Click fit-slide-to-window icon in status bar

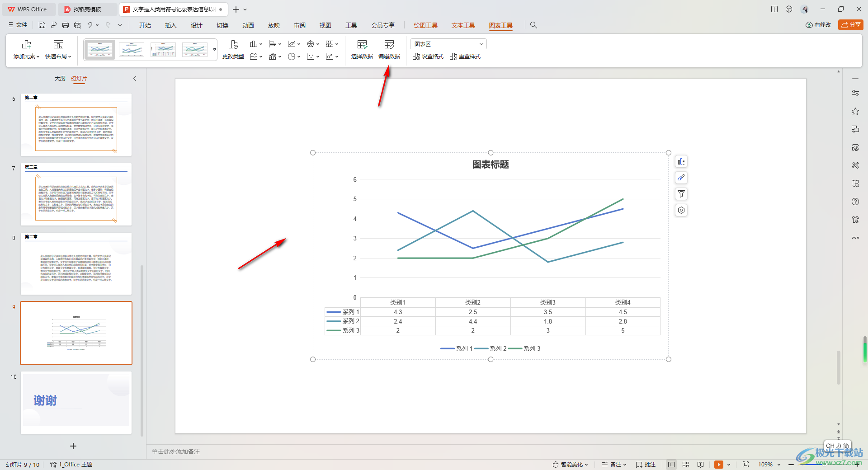coord(745,465)
